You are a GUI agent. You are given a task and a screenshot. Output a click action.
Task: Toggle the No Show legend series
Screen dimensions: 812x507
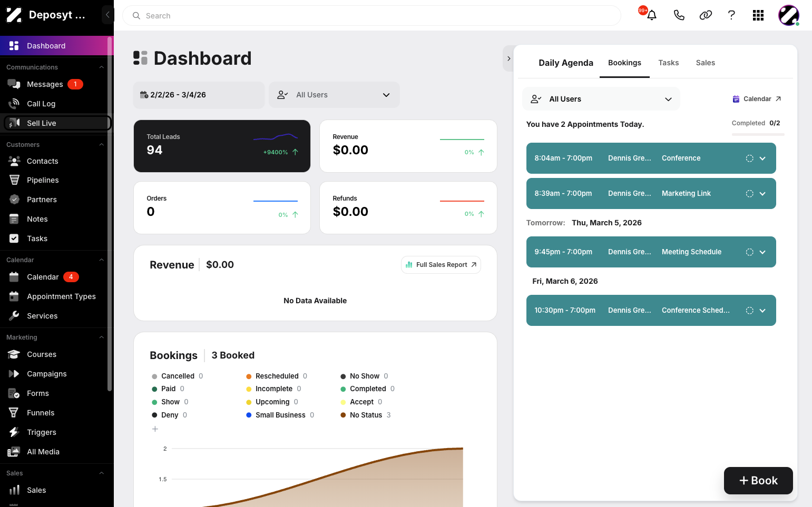[364, 376]
